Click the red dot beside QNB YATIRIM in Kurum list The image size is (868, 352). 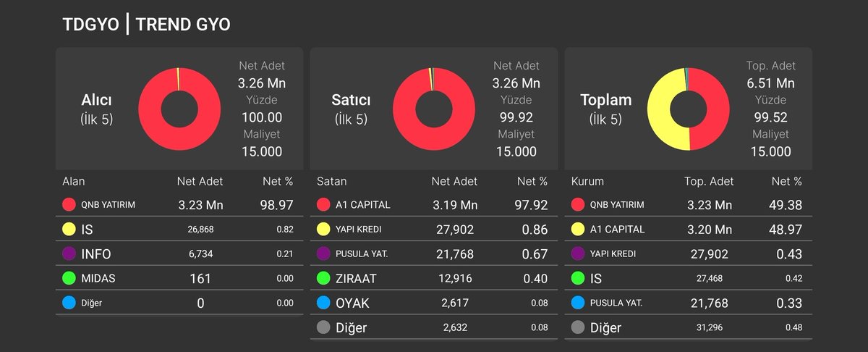coord(578,205)
